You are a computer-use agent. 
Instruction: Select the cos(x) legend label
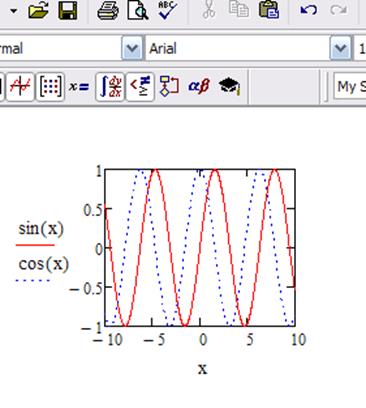coord(44,264)
